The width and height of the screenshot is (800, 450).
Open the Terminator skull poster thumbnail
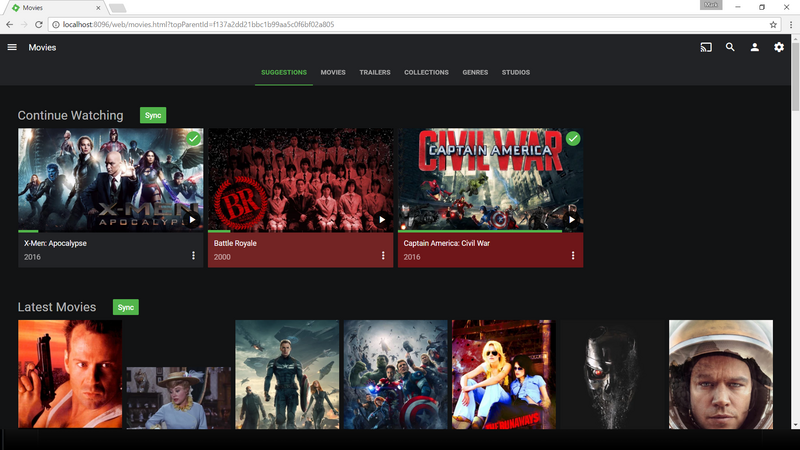tap(612, 374)
